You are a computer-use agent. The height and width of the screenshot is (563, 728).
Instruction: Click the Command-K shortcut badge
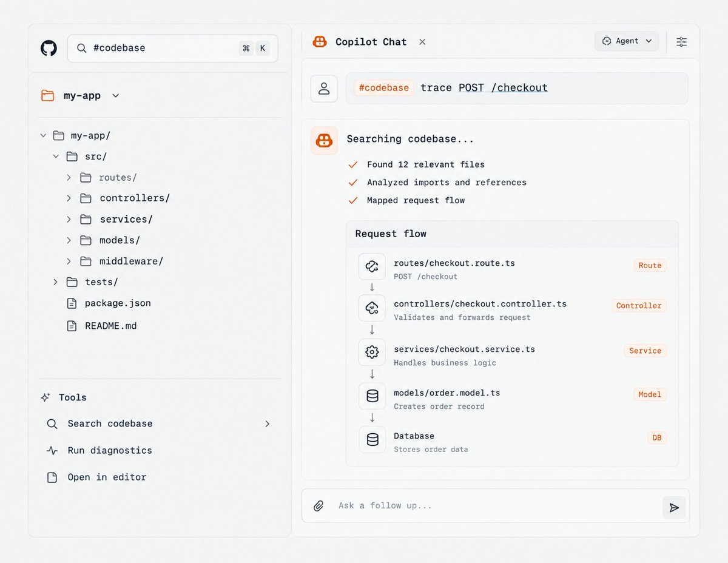click(x=254, y=48)
